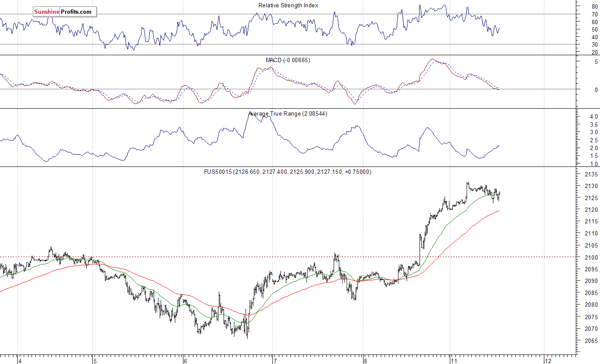Viewport: 600px width, 364px height.
Task: Click the SunshineProfits.com logo
Action: [x=65, y=12]
